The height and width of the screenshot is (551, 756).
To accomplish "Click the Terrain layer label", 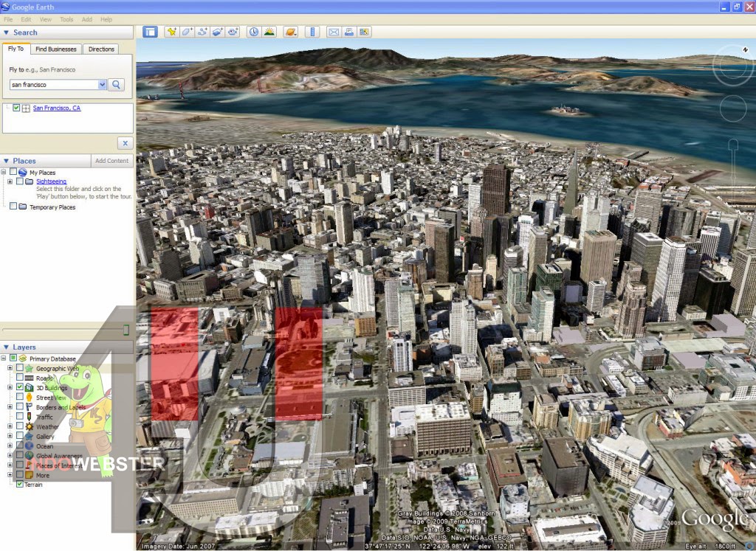I will click(x=33, y=485).
